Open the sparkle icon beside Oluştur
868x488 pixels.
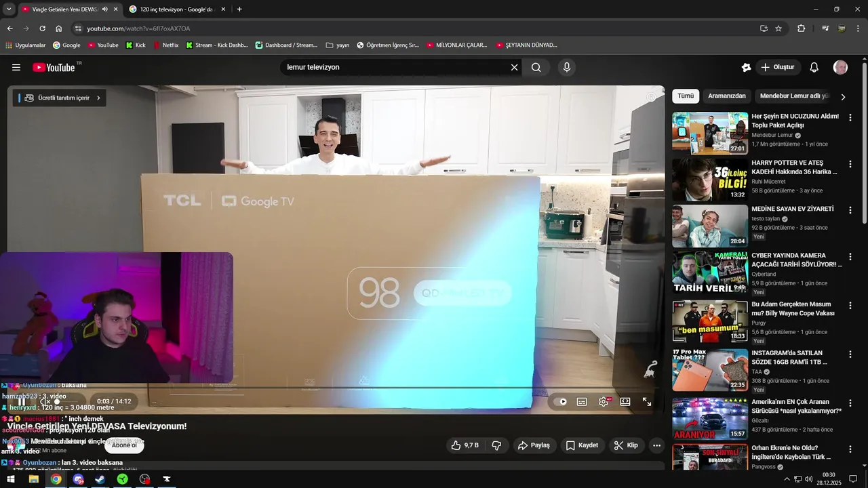click(x=746, y=67)
